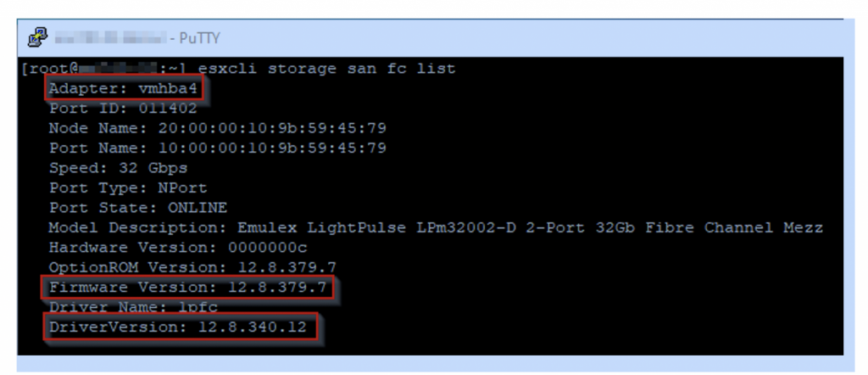The height and width of the screenshot is (375, 868).
Task: Select the OptionROM Version line
Action: tap(192, 267)
